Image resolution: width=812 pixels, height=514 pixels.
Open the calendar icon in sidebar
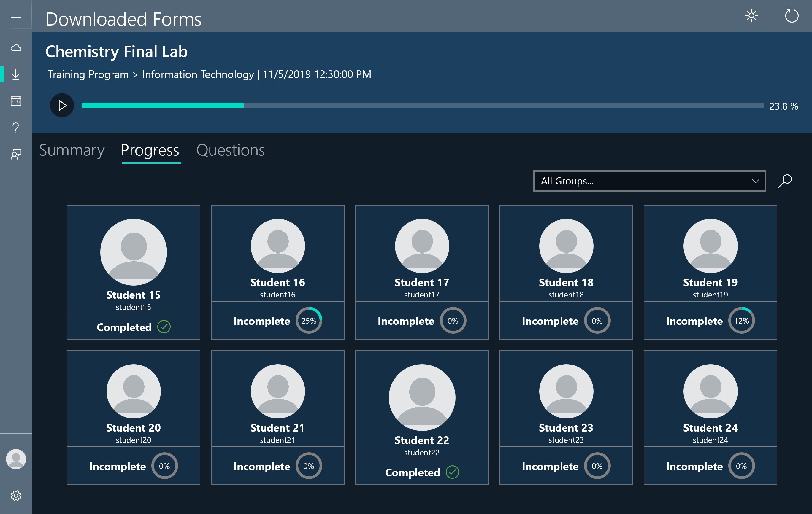coord(16,101)
